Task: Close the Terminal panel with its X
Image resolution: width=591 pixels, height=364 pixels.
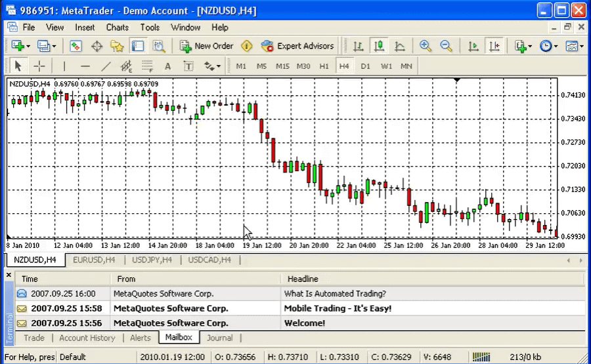Action: click(x=9, y=275)
